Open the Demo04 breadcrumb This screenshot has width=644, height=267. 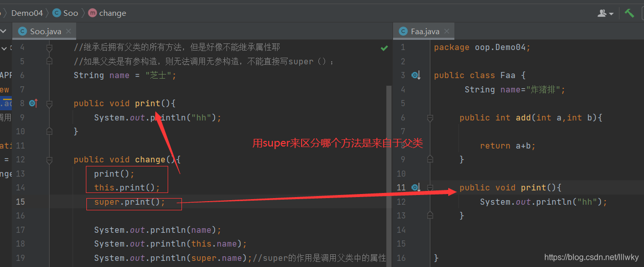pos(27,13)
